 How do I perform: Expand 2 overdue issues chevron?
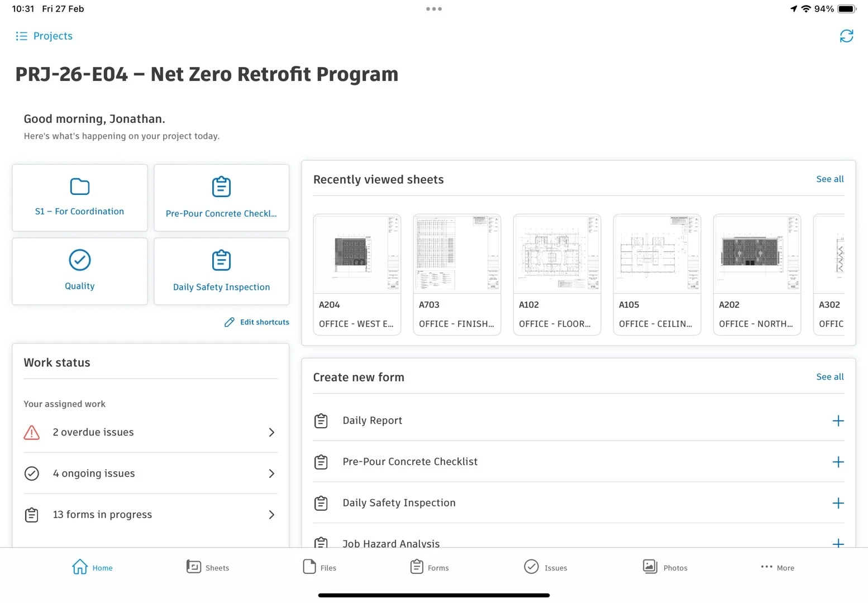pyautogui.click(x=271, y=432)
